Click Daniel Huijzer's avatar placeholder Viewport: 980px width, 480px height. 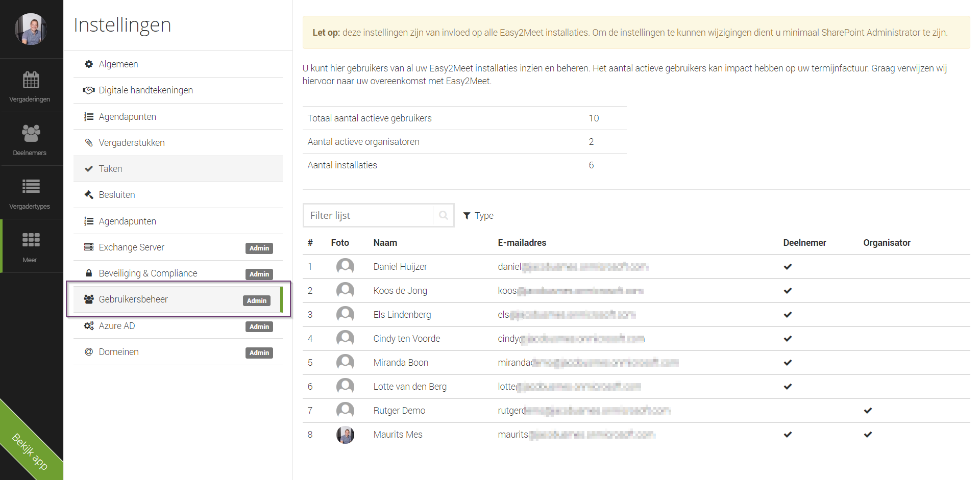coord(345,267)
